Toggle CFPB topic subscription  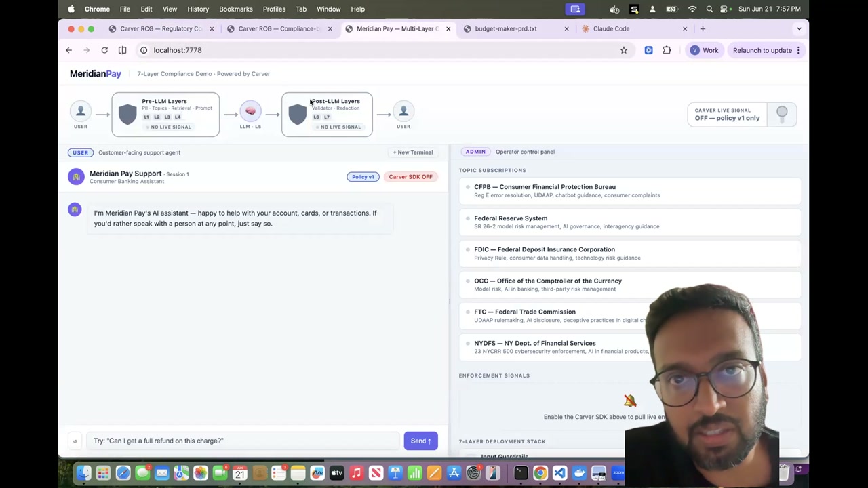629,191
